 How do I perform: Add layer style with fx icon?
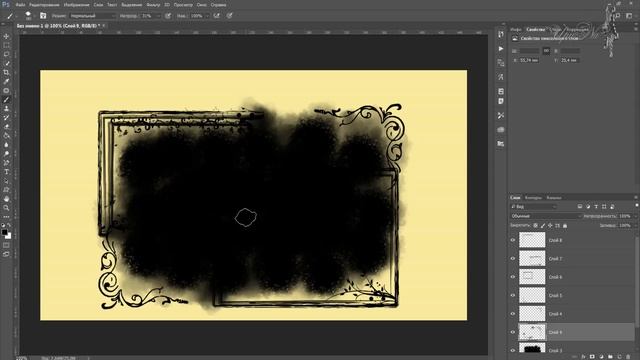[x=583, y=357]
